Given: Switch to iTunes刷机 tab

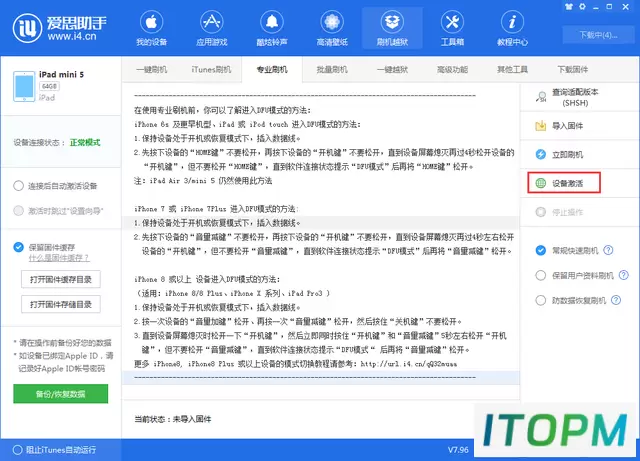Looking at the screenshot, I should point(211,69).
